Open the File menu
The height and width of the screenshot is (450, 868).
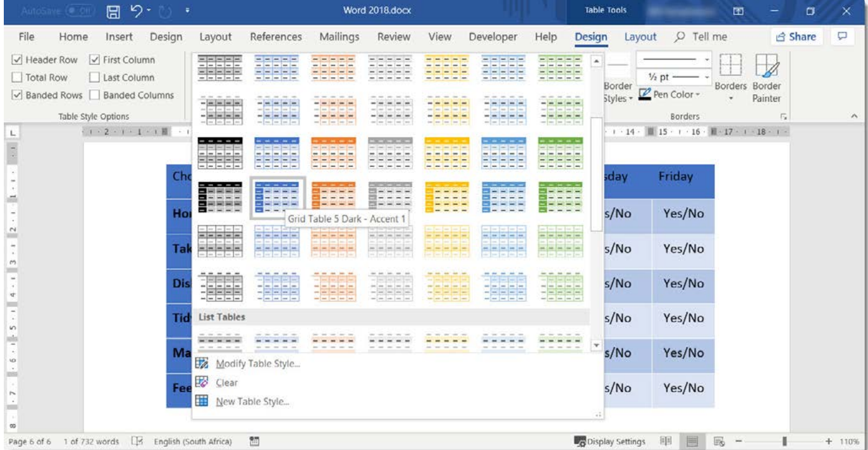27,37
